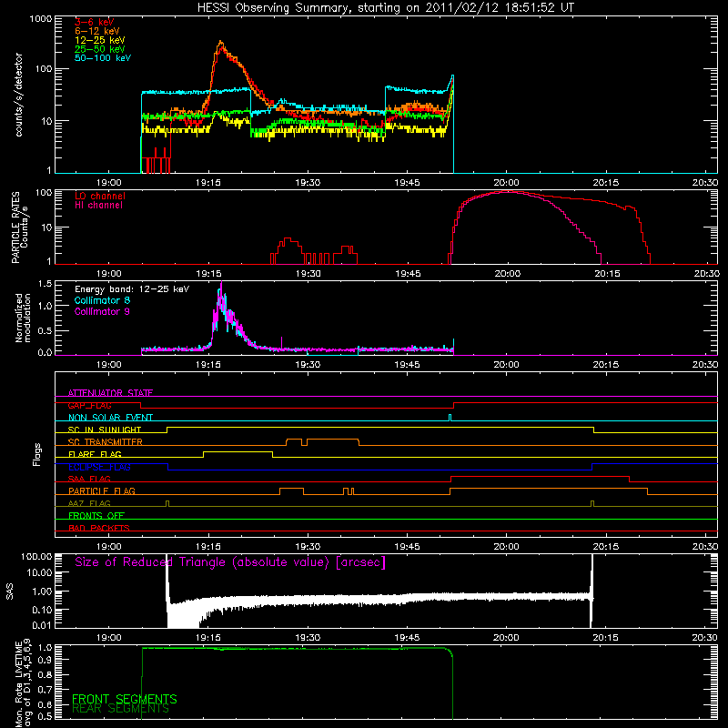
Task: Click the 'Mon. Rate LIVETIME' axis label
Action: coord(18,685)
